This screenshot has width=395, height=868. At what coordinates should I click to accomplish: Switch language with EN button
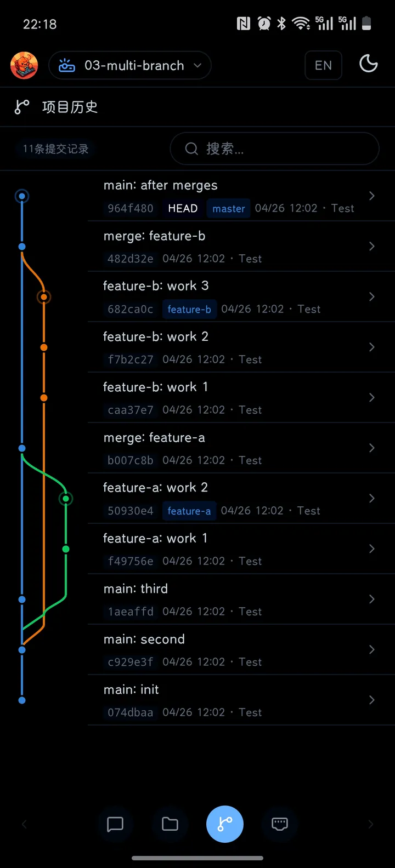324,66
